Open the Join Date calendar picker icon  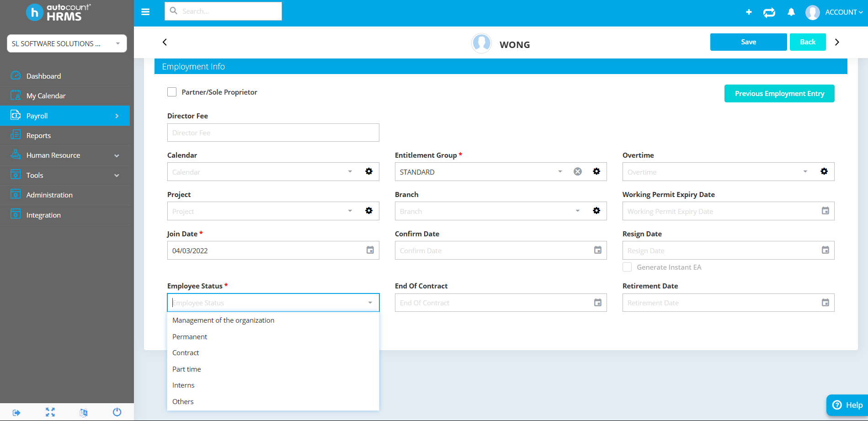tap(370, 250)
